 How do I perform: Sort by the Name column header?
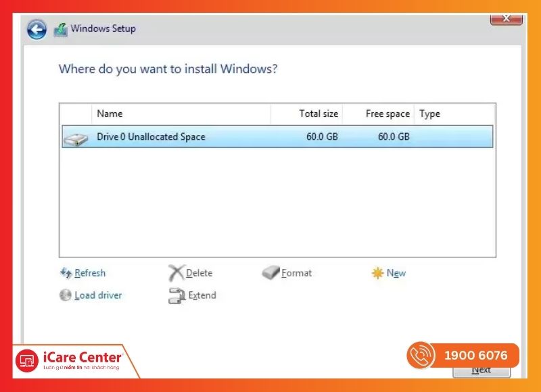(x=181, y=114)
